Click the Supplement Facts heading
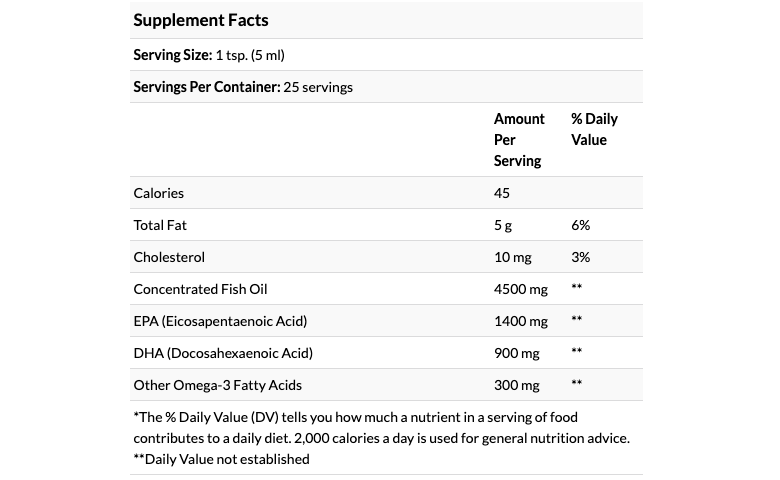Image resolution: width=780 pixels, height=480 pixels. [x=201, y=20]
